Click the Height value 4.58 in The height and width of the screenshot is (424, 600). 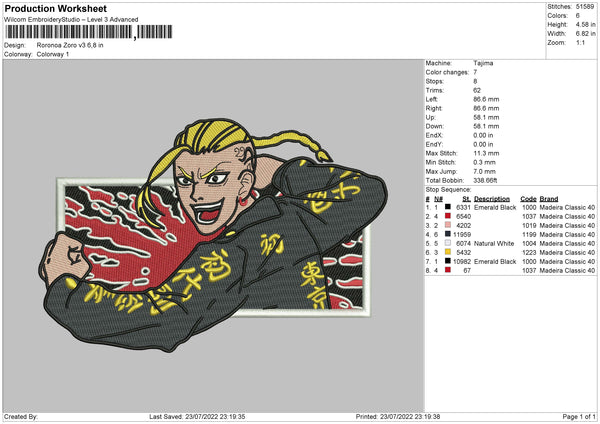(585, 24)
